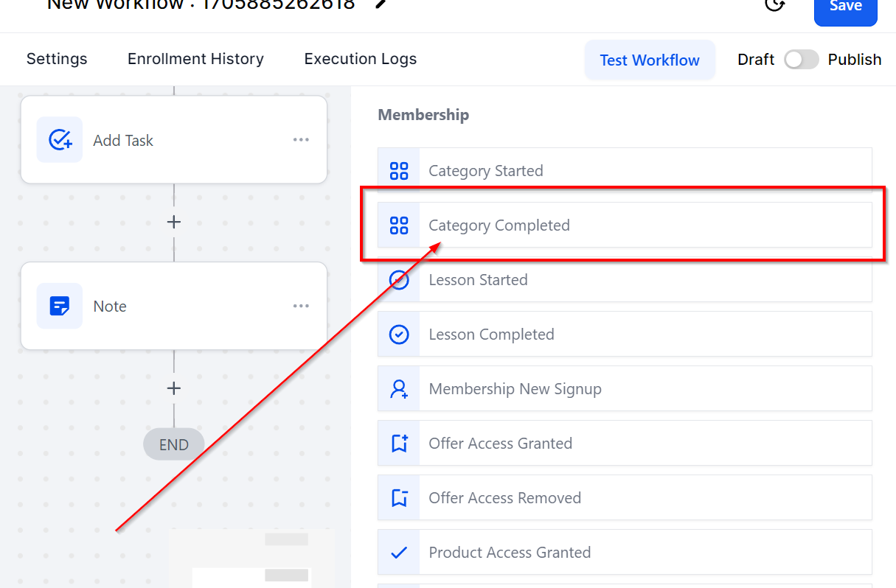Add a step below the Note action

tap(174, 388)
